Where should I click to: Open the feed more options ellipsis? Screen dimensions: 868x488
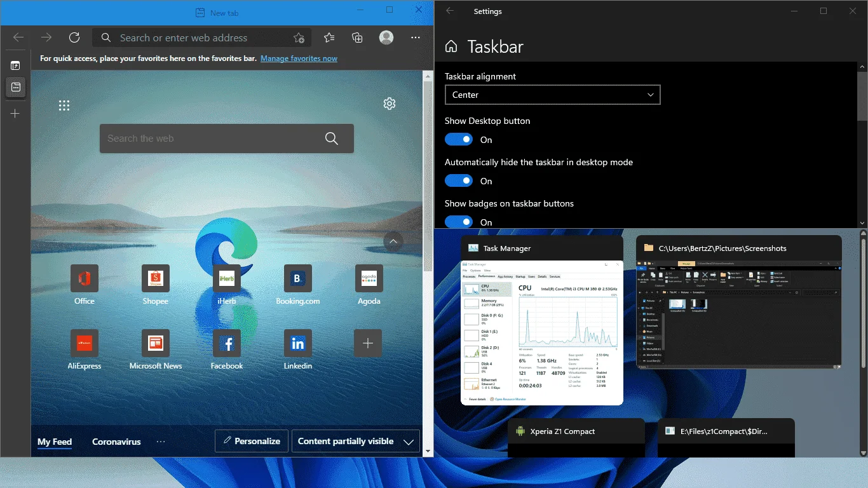pyautogui.click(x=161, y=442)
